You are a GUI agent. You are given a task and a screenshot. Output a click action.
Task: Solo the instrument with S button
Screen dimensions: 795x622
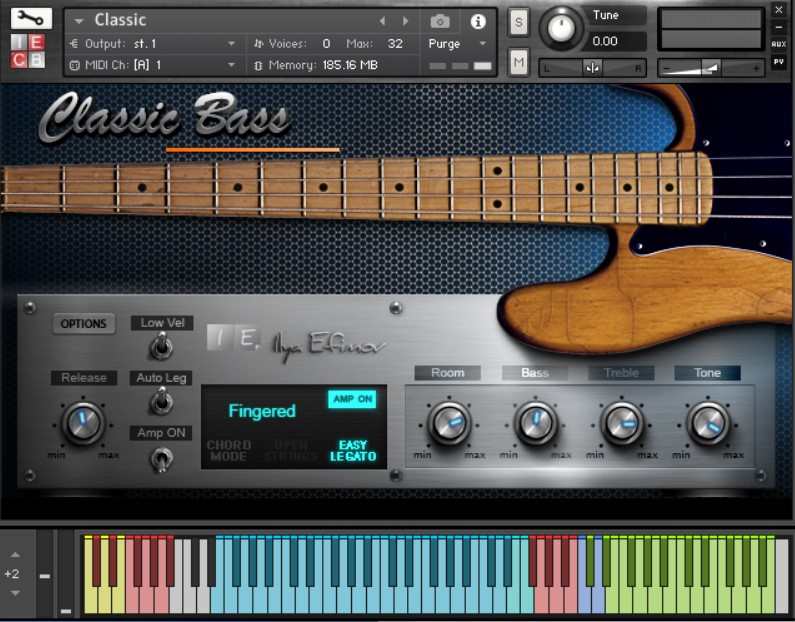[x=519, y=22]
